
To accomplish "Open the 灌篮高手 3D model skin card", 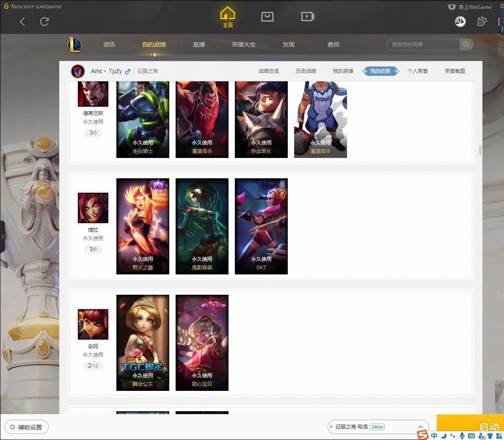I will pyautogui.click(x=320, y=119).
